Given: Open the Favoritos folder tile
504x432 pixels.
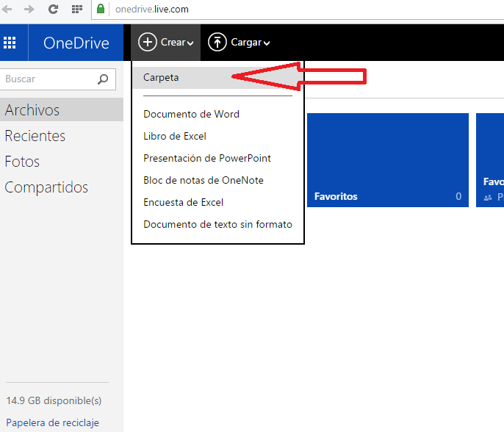Looking at the screenshot, I should 387,160.
